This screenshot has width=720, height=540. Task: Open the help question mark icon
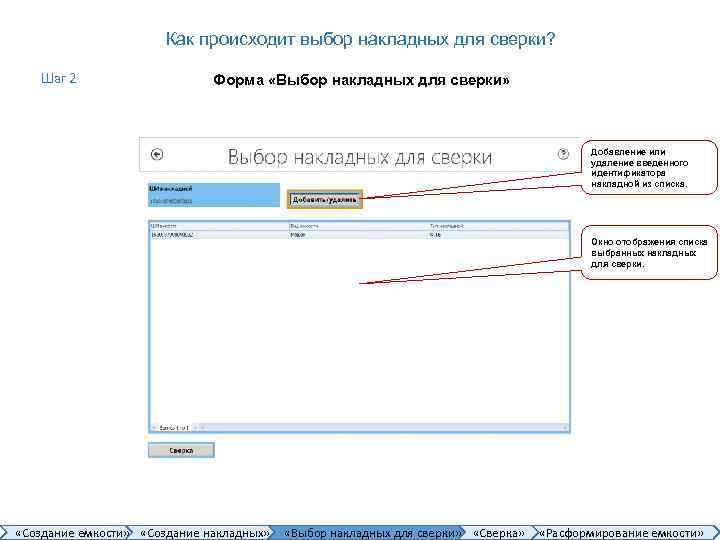click(x=563, y=154)
